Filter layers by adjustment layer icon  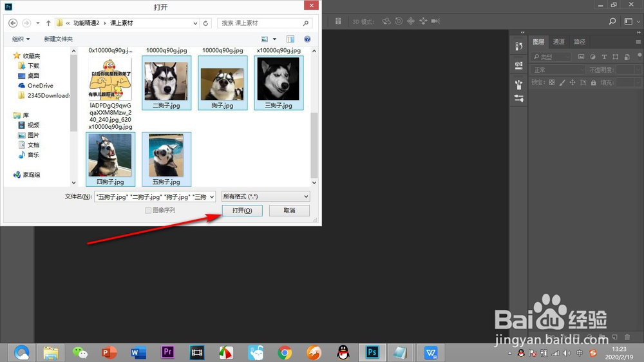click(x=592, y=57)
